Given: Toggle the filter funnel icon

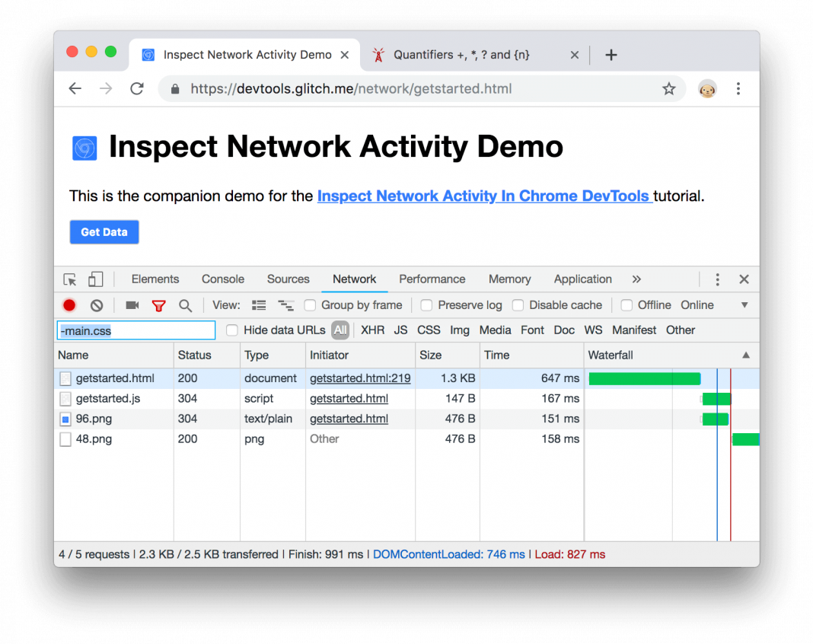Looking at the screenshot, I should coord(159,304).
